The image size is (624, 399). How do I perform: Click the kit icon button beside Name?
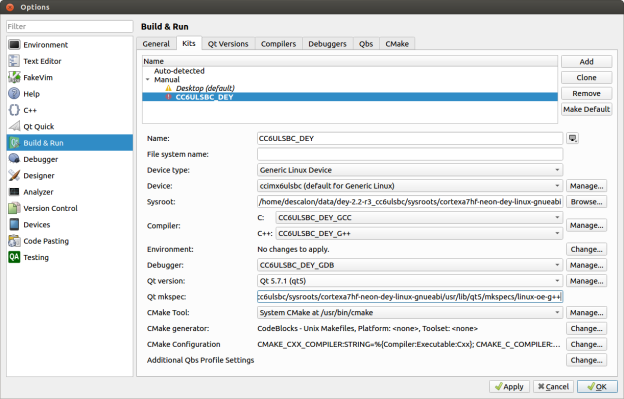pyautogui.click(x=572, y=138)
